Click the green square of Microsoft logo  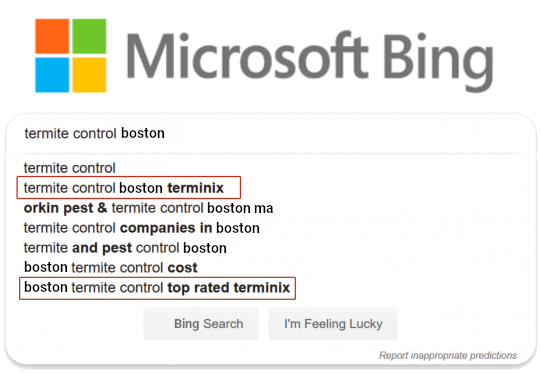[89, 36]
